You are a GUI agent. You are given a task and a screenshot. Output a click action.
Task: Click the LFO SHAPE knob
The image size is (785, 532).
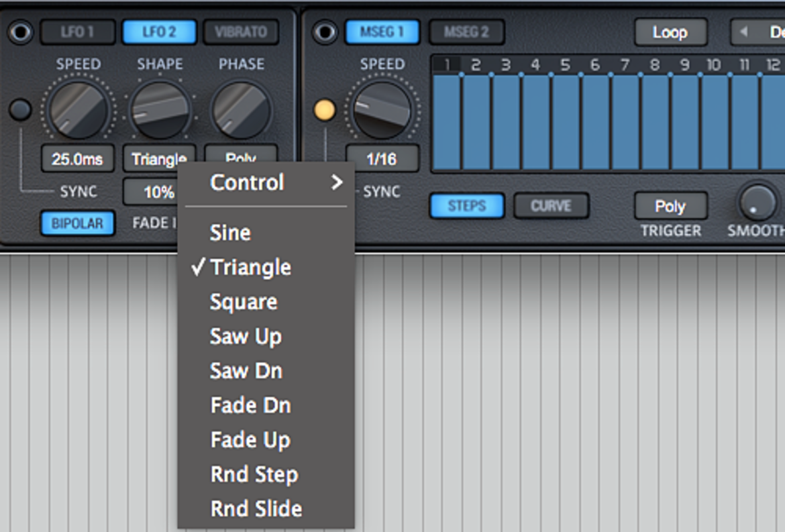[x=160, y=109]
